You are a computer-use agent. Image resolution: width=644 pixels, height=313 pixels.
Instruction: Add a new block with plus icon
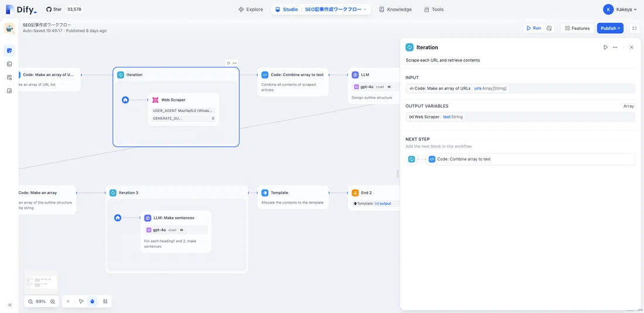click(68, 301)
